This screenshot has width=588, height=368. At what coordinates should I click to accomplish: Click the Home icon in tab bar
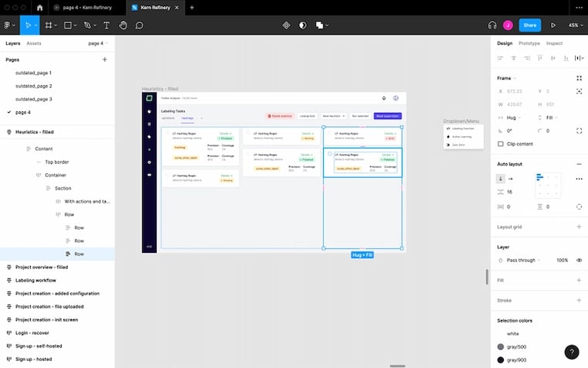point(39,8)
